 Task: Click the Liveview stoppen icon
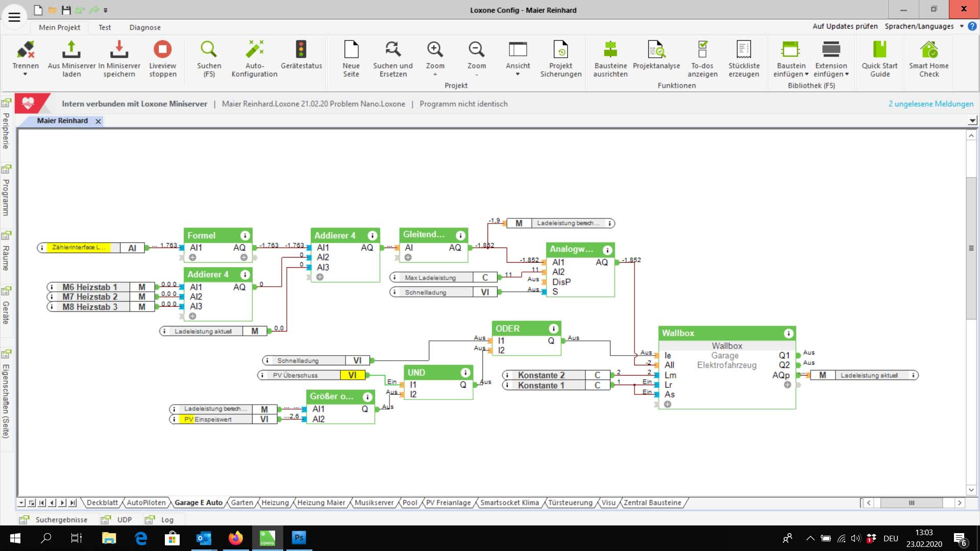(x=162, y=49)
